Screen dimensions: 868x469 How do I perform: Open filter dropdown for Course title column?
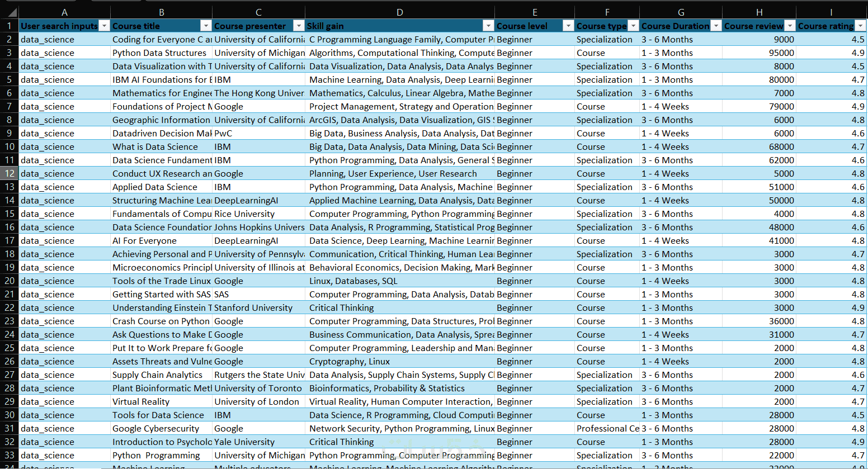(206, 26)
